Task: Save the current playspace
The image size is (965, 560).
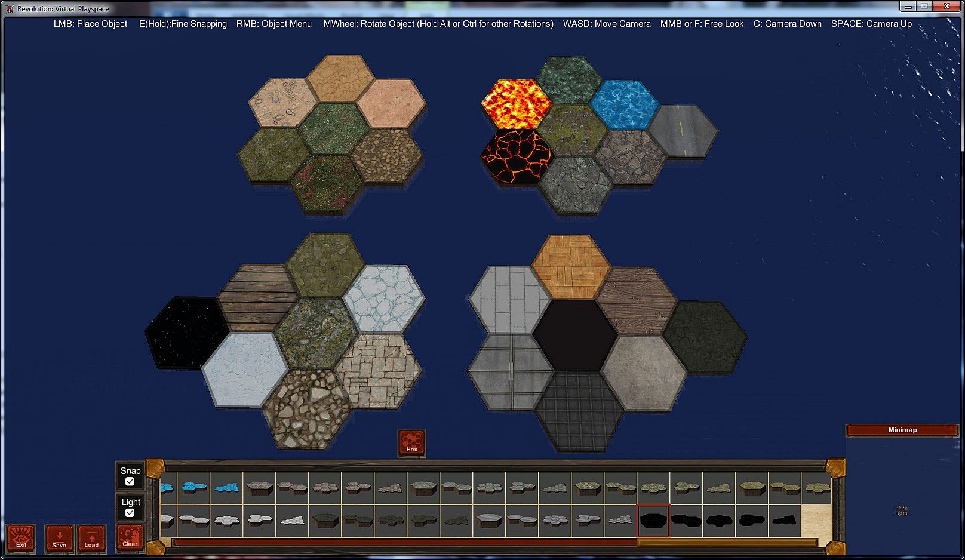Action: click(x=59, y=539)
